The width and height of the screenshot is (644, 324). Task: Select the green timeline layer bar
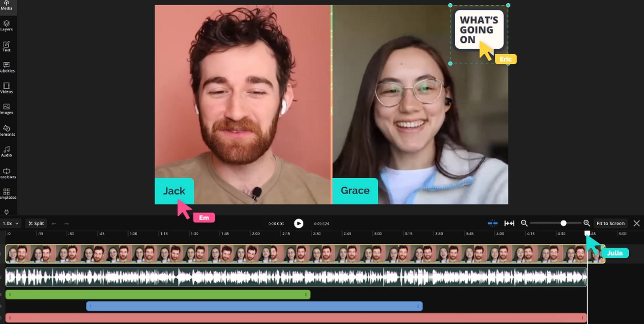158,295
